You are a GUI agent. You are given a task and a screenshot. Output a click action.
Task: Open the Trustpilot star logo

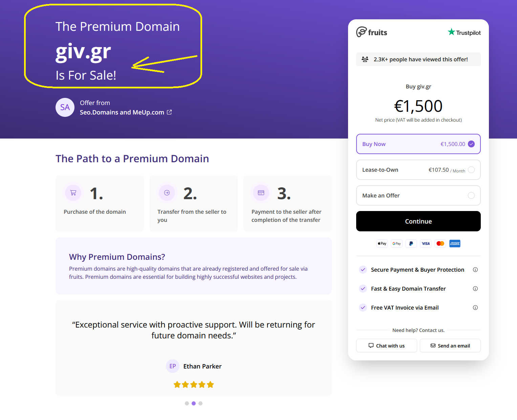point(451,32)
